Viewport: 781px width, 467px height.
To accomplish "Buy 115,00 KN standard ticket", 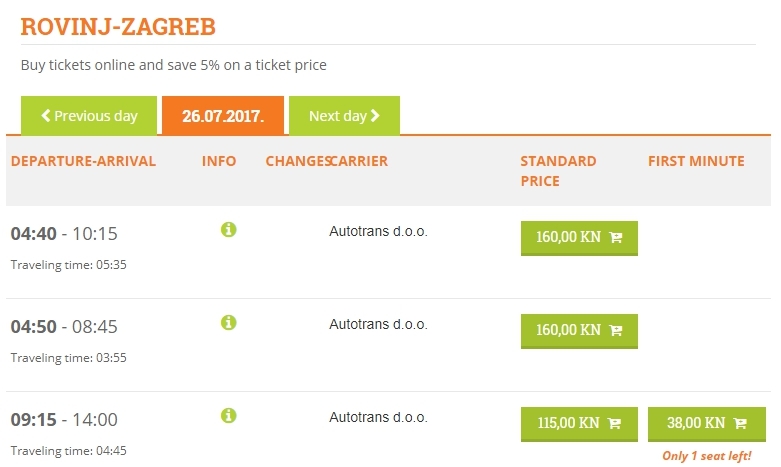I will pos(579,424).
